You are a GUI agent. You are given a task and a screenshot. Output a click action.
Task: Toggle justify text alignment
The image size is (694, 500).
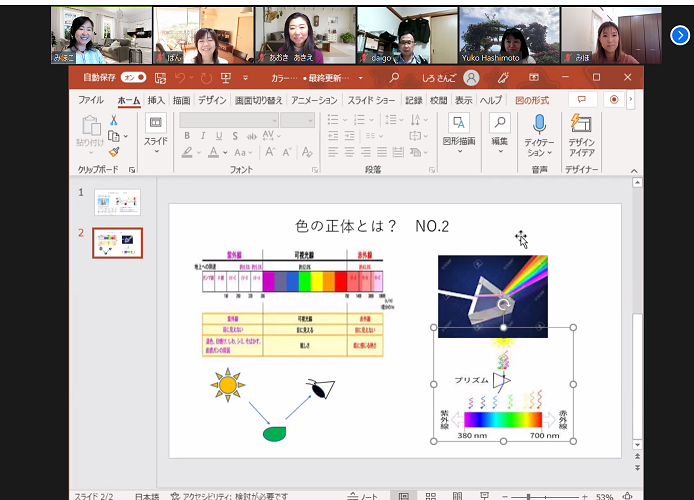point(382,152)
